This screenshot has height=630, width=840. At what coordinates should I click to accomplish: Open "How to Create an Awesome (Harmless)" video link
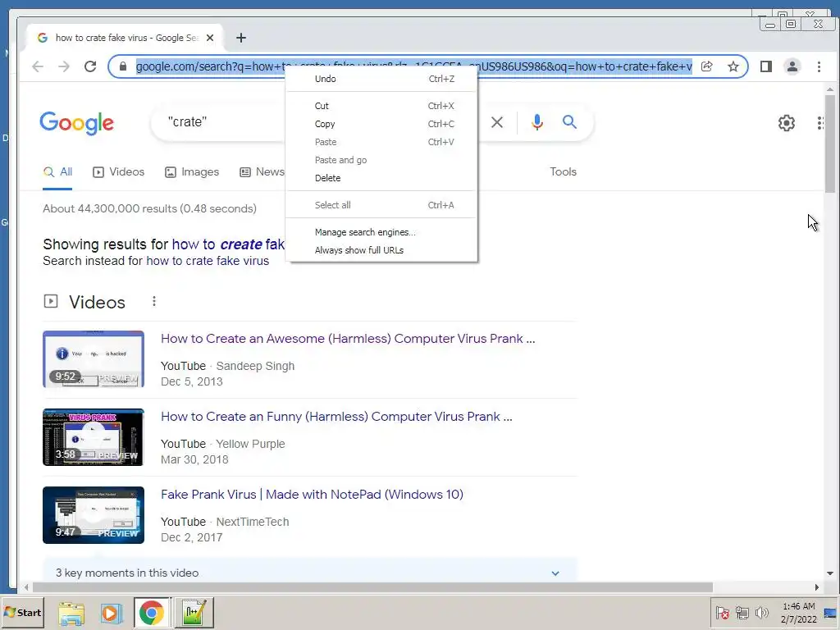point(348,339)
